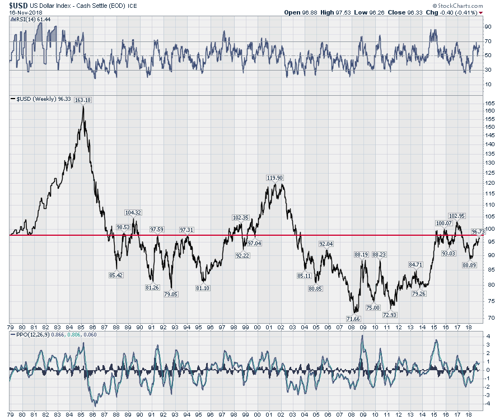The height and width of the screenshot is (420, 504).
Task: Click the 119.90 peak label
Action: click(x=275, y=178)
